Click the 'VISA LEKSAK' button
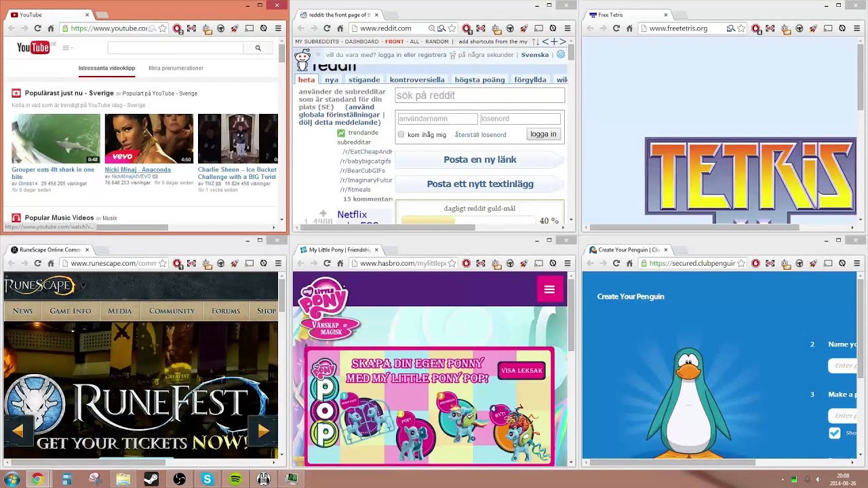Image resolution: width=868 pixels, height=488 pixels. coord(521,370)
